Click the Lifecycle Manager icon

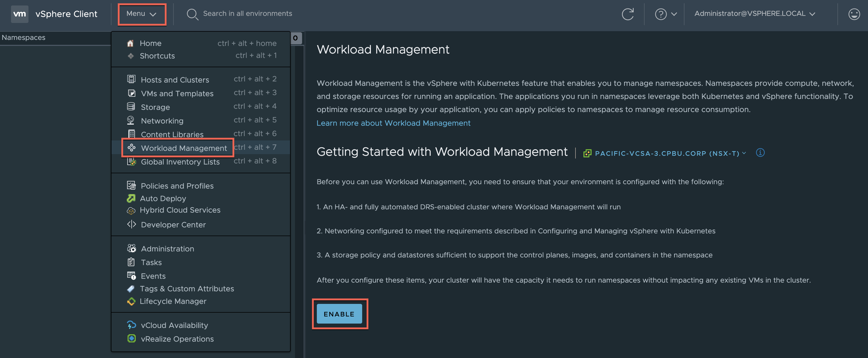pyautogui.click(x=131, y=301)
